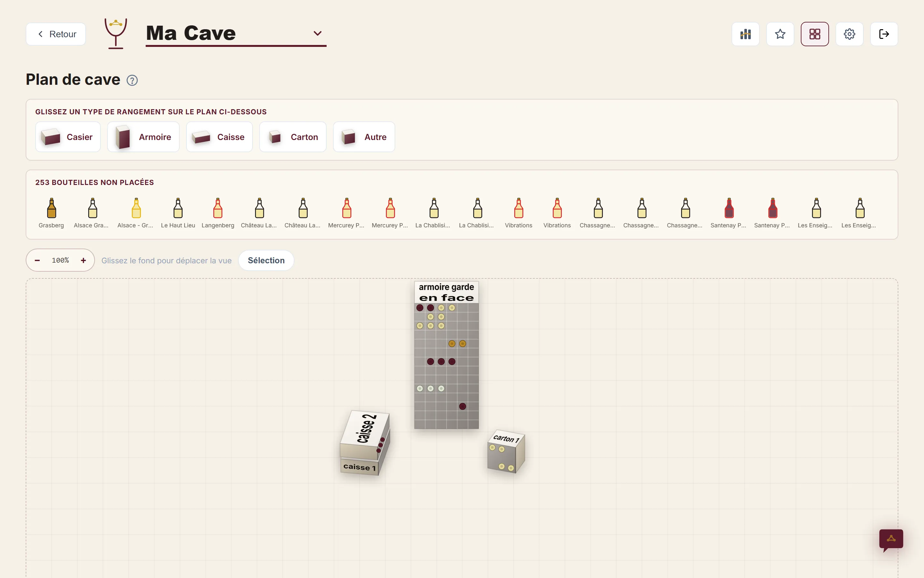Select the first Les Enseig... bottle
This screenshot has width=924, height=578.
point(815,213)
